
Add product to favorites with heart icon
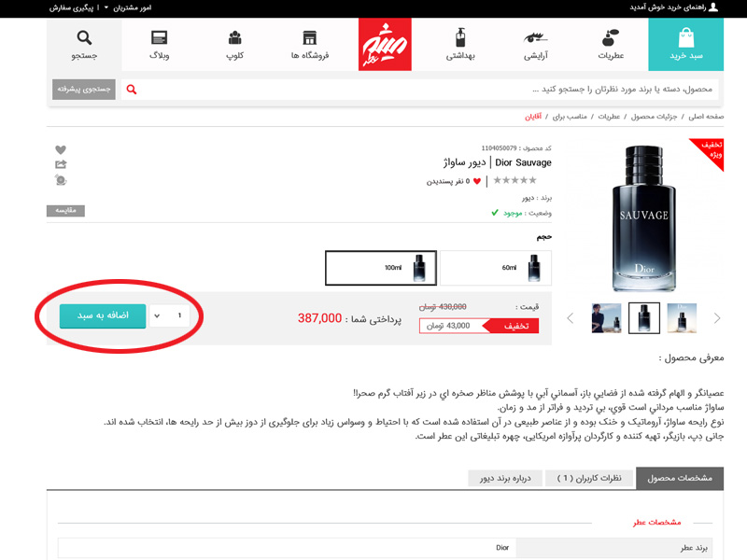point(61,149)
